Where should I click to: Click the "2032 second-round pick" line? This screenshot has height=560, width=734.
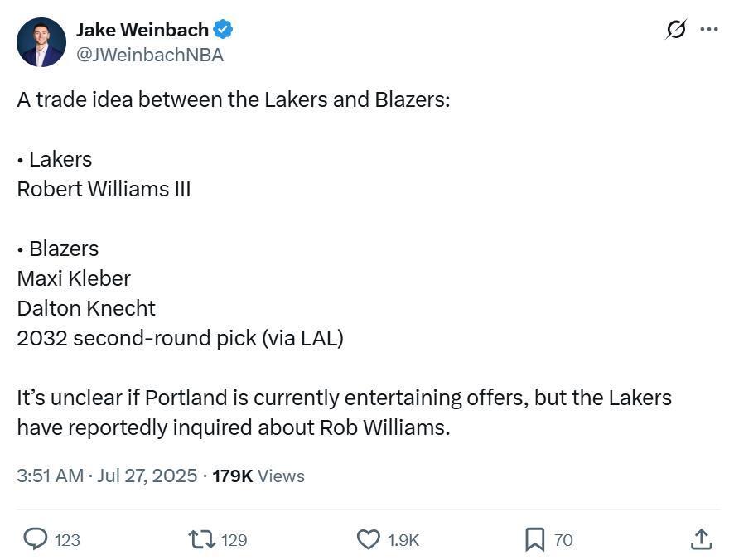click(x=137, y=338)
